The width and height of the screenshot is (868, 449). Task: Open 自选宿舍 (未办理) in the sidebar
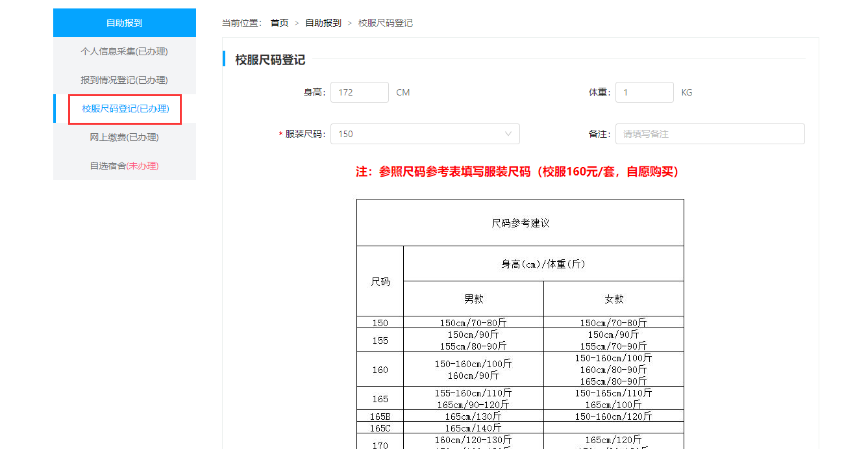click(x=124, y=166)
